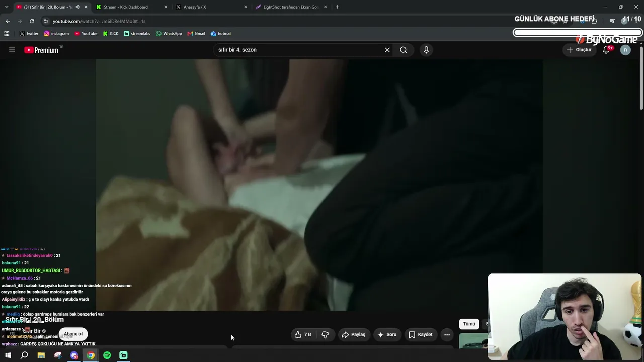Click the Abone ol subscribe button
Viewport: 644px width, 362px height.
[x=73, y=334]
